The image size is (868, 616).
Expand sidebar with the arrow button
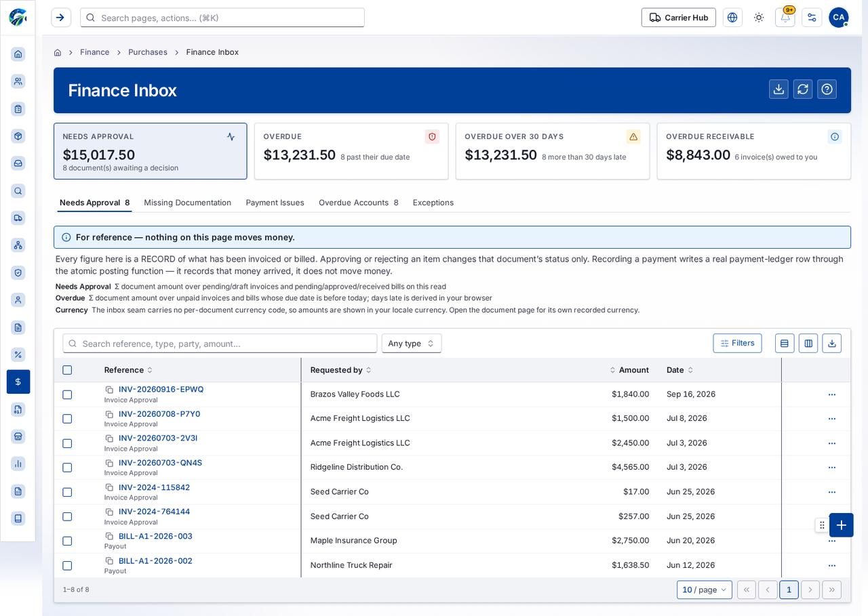tap(61, 18)
